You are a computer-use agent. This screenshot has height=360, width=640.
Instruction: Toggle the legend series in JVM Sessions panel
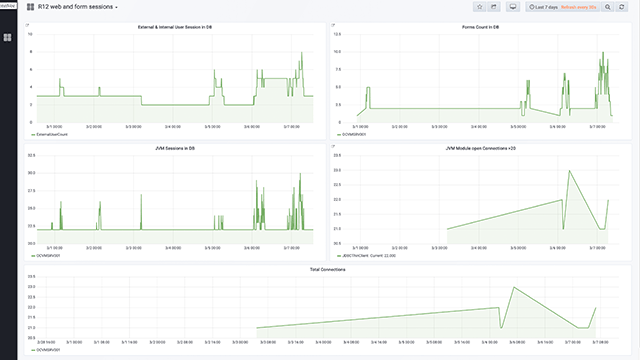pyautogui.click(x=48, y=256)
